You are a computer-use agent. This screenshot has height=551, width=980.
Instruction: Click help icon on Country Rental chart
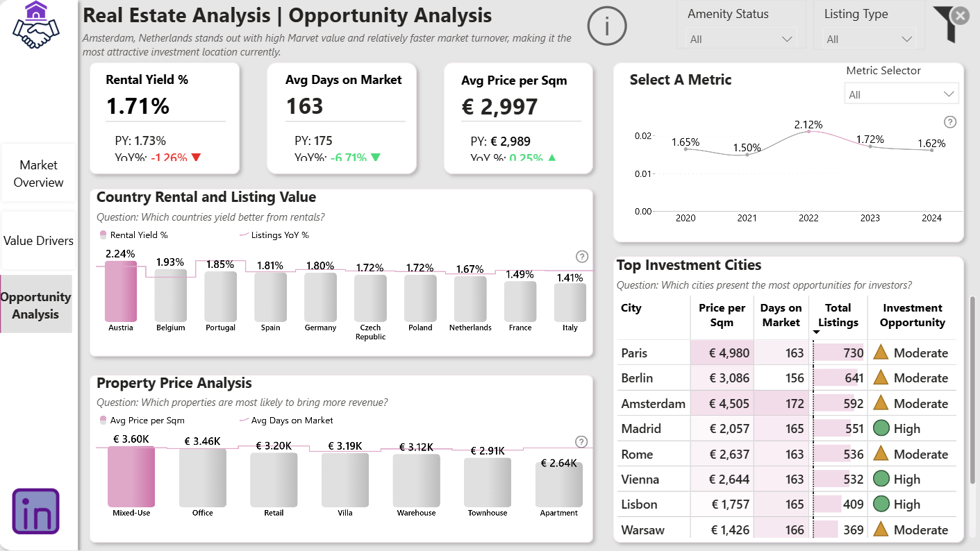click(582, 257)
